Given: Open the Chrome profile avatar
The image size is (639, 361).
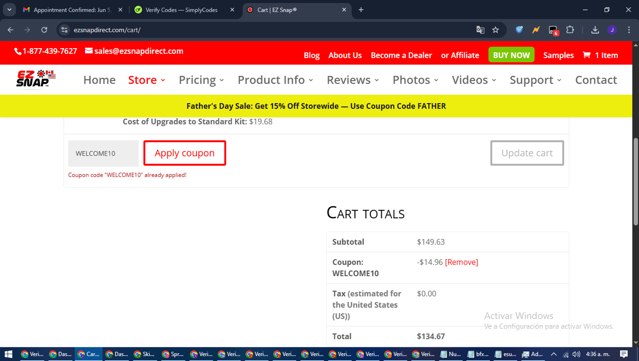Looking at the screenshot, I should pyautogui.click(x=612, y=30).
